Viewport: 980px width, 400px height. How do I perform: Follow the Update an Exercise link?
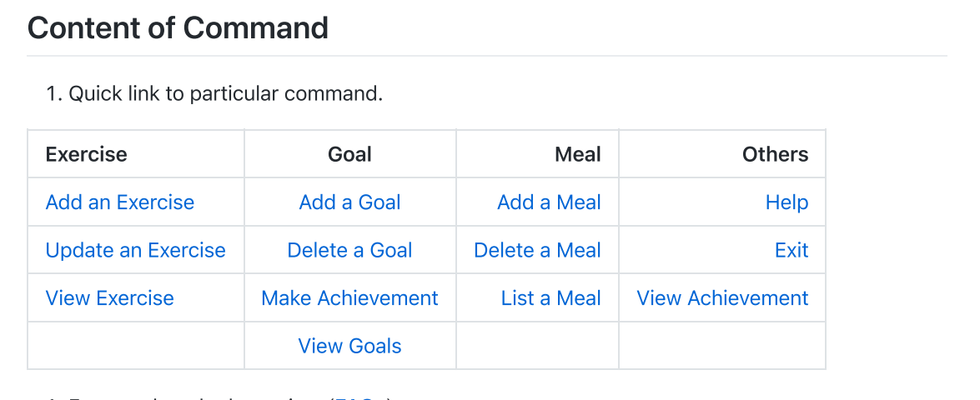click(x=136, y=250)
